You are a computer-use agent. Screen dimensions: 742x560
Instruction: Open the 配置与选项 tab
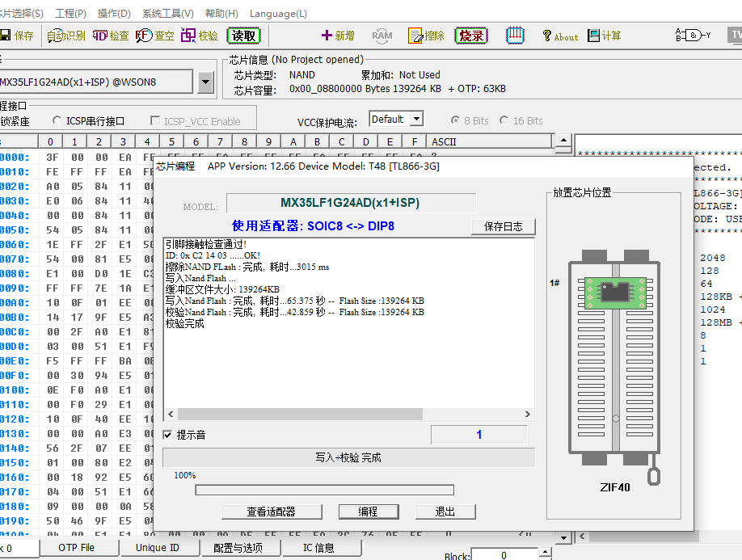[237, 548]
